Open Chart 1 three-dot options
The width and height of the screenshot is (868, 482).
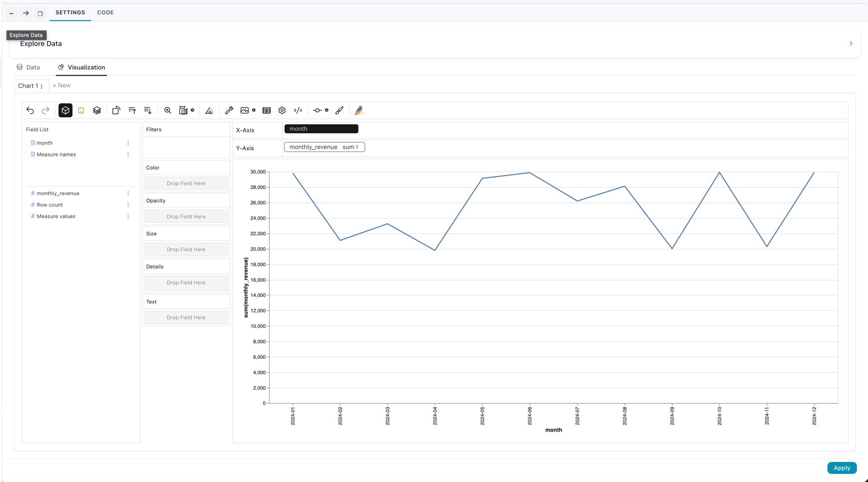(x=41, y=86)
